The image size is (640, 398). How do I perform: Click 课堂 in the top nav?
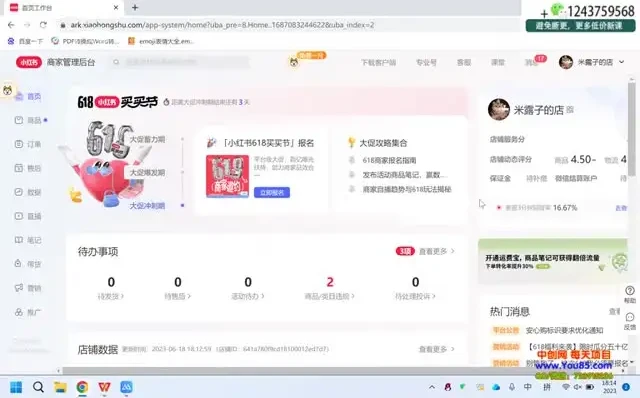coord(498,62)
